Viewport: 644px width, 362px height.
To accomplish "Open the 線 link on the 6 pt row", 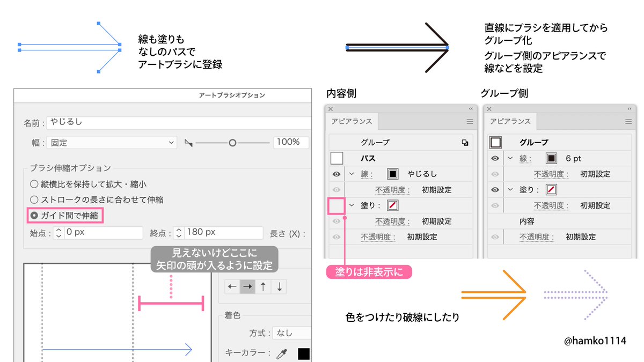I will [526, 159].
